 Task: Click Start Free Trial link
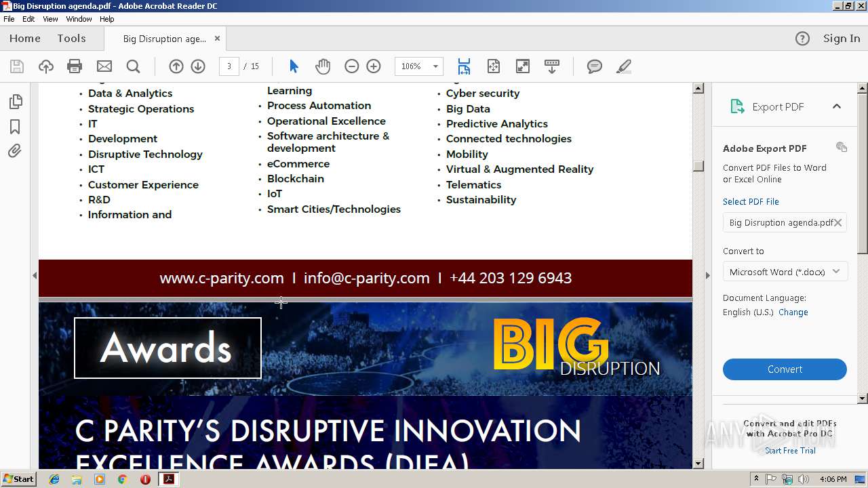tap(790, 451)
